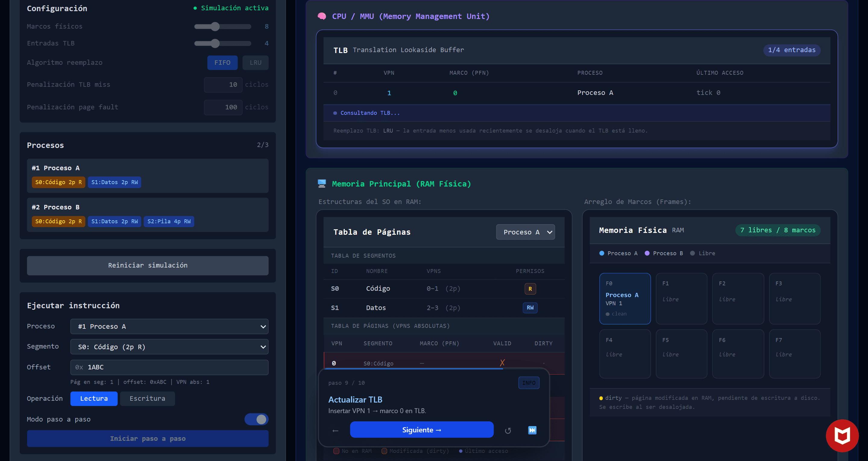Open the Segmento dropdown
Image resolution: width=868 pixels, height=461 pixels.
pos(169,347)
